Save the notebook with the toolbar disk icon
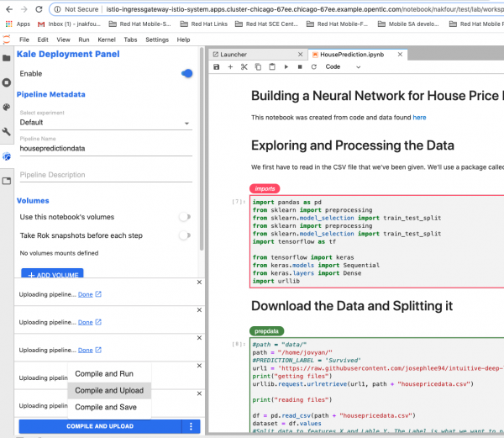504x438 pixels. (217, 66)
